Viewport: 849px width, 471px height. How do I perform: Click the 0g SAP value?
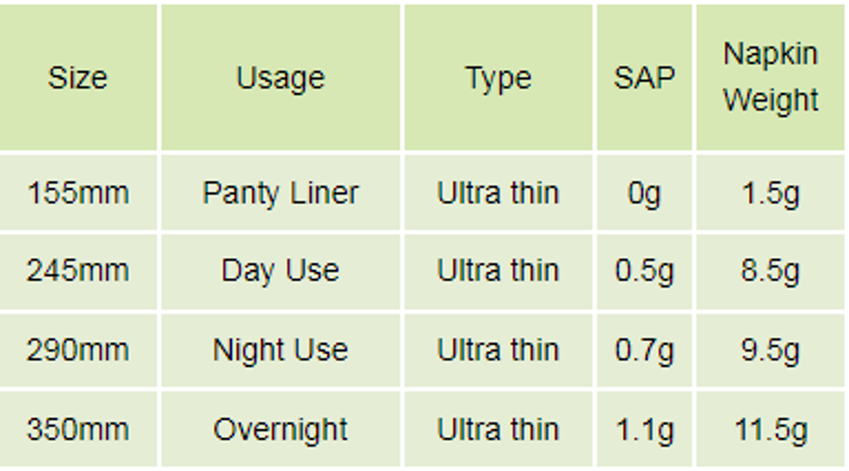644,192
